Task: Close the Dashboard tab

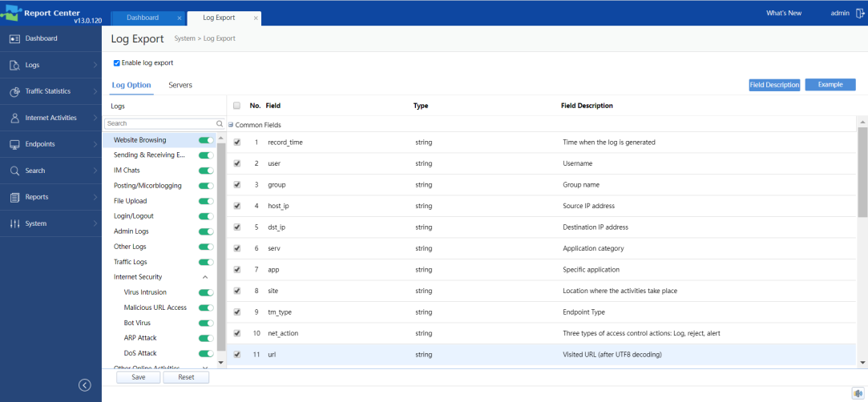Action: pos(179,18)
